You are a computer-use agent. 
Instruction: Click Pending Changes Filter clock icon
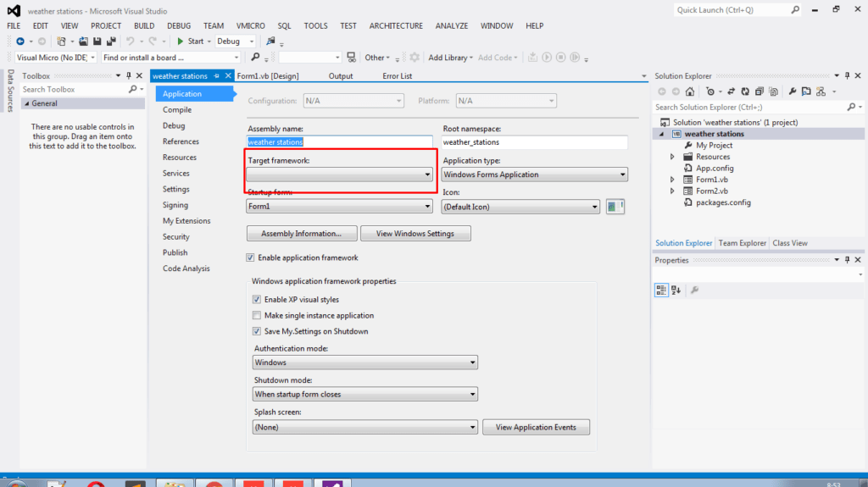pyautogui.click(x=710, y=91)
